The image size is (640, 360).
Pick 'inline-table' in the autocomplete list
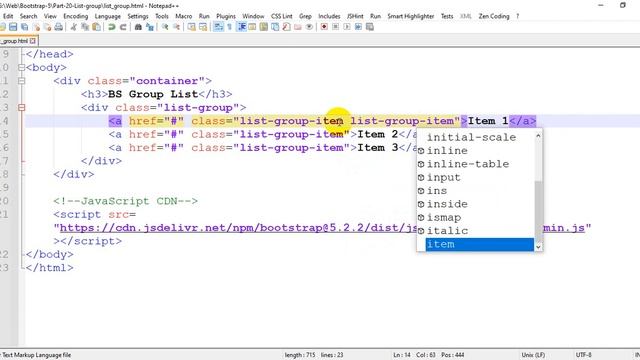[468, 164]
